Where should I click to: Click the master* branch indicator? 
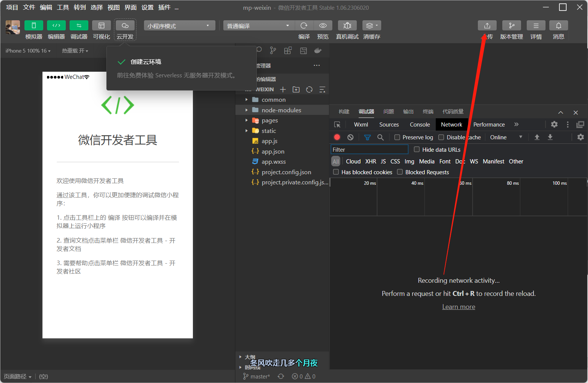[x=257, y=376]
